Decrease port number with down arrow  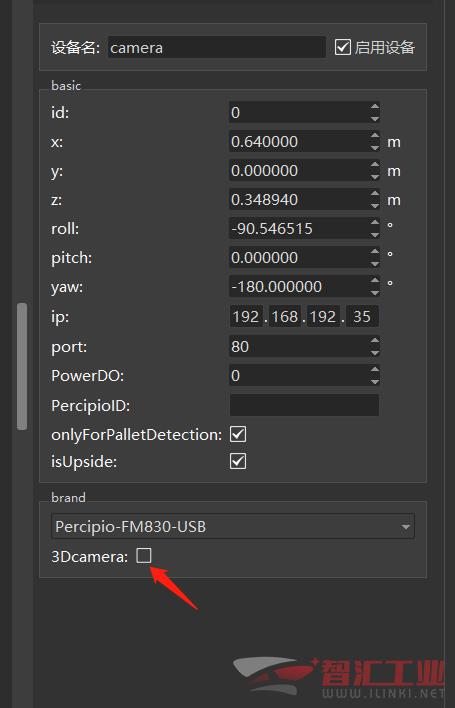point(375,352)
